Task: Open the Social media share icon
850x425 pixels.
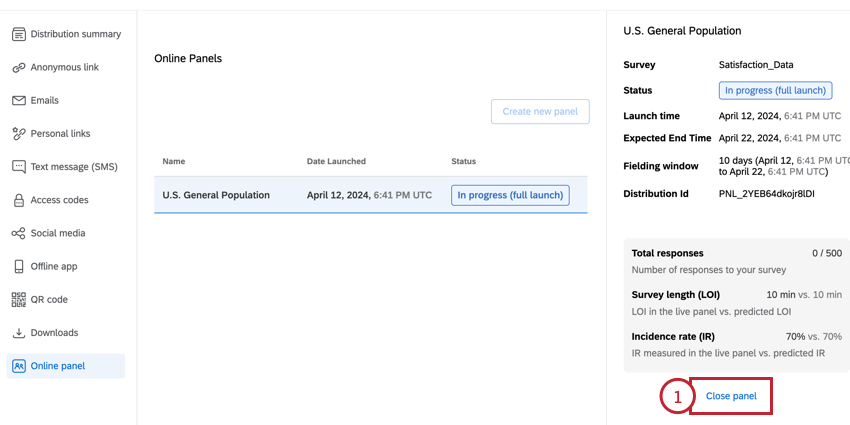Action: point(19,234)
